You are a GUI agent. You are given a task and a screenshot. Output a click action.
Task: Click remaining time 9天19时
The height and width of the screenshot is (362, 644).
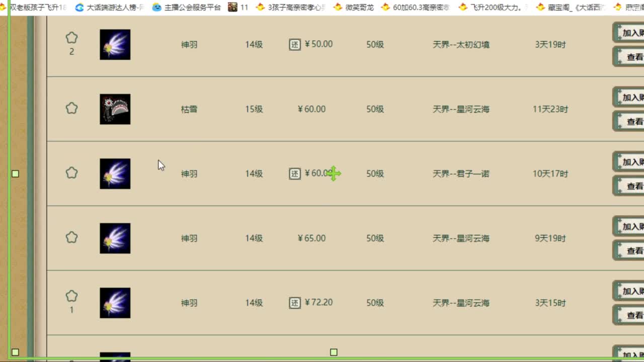550,238
